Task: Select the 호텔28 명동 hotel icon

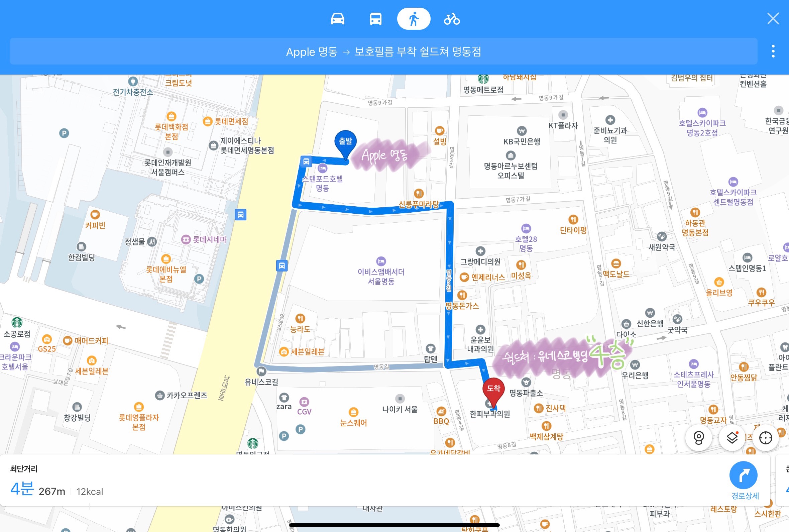Action: [526, 228]
